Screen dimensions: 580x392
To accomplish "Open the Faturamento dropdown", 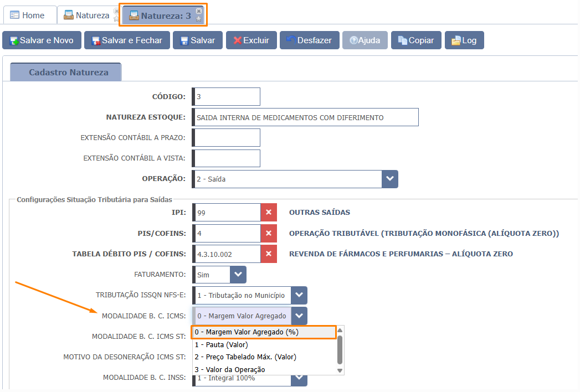I will coord(238,275).
